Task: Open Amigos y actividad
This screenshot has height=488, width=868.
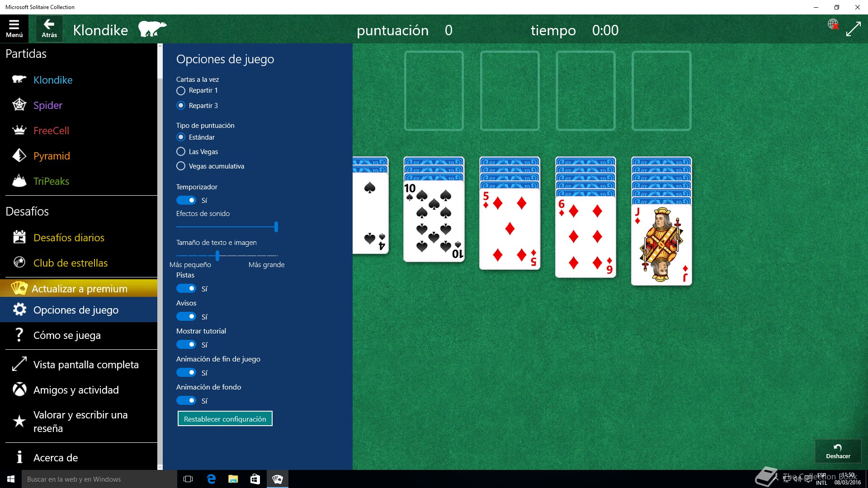Action: tap(79, 389)
